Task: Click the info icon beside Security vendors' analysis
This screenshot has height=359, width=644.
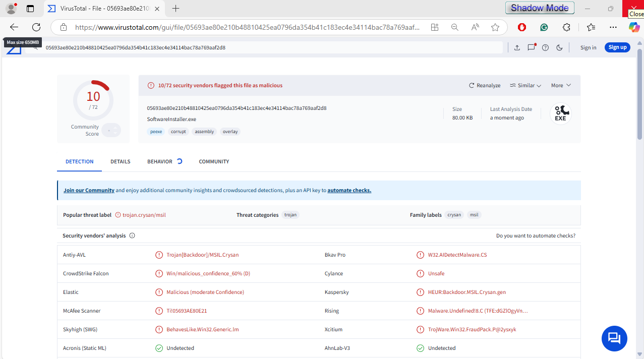Action: [x=132, y=235]
